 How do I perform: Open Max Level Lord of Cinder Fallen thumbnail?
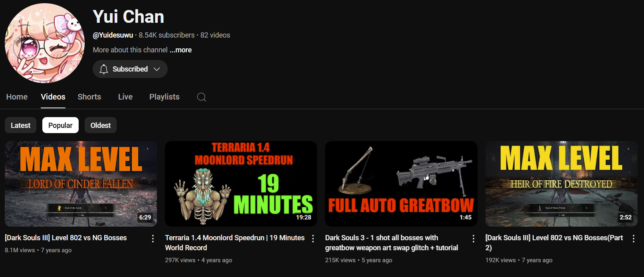click(81, 184)
